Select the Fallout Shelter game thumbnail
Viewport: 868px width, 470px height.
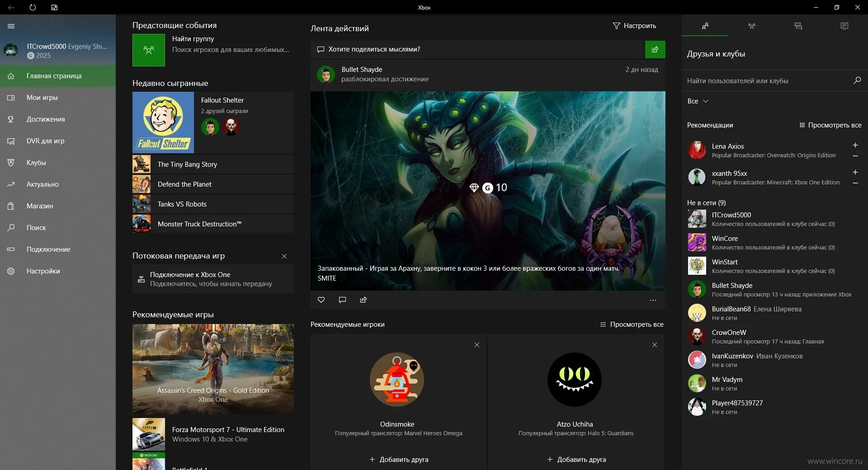(163, 122)
